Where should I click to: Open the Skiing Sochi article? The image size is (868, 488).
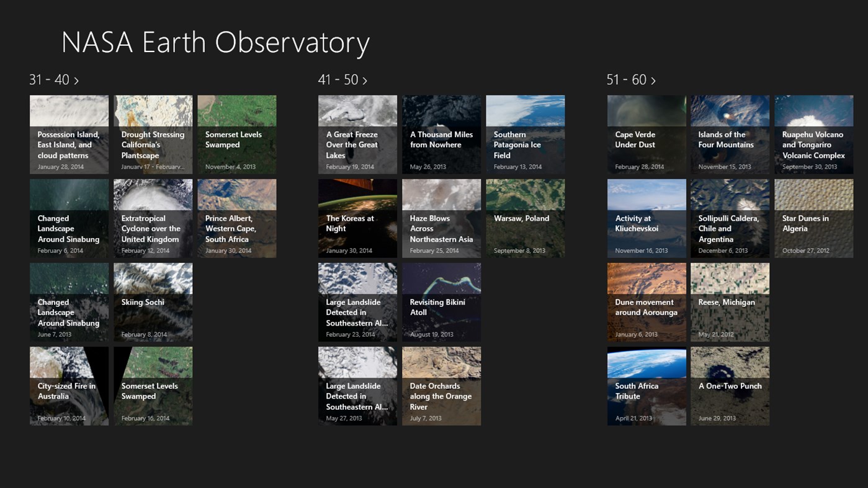pos(153,302)
